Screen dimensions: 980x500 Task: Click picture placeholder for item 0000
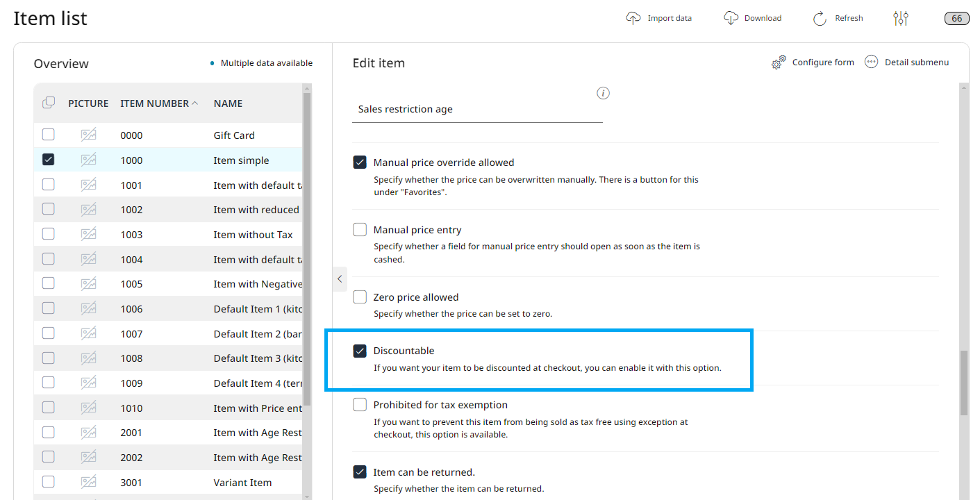point(88,135)
